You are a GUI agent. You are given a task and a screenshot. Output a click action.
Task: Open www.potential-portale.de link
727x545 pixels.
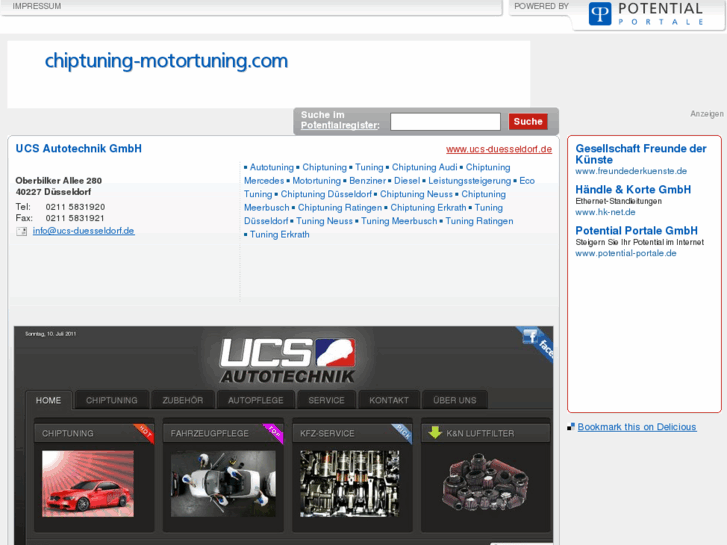(x=626, y=253)
